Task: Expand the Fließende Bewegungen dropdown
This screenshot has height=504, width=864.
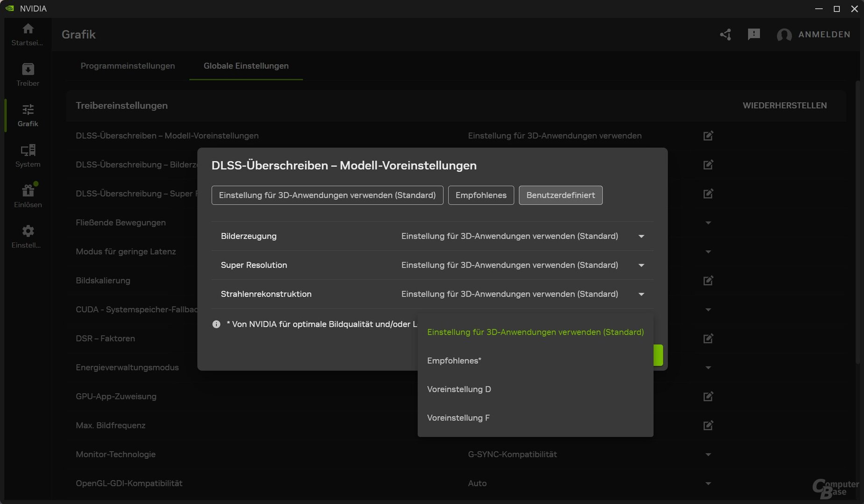Action: point(708,223)
